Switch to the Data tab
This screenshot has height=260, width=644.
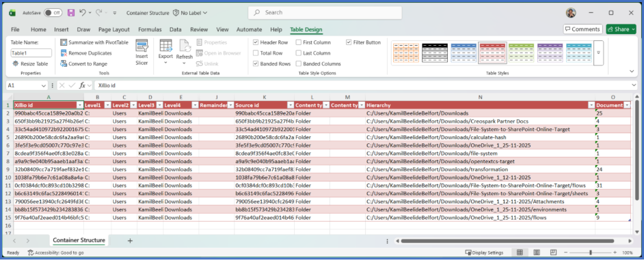[x=176, y=29]
